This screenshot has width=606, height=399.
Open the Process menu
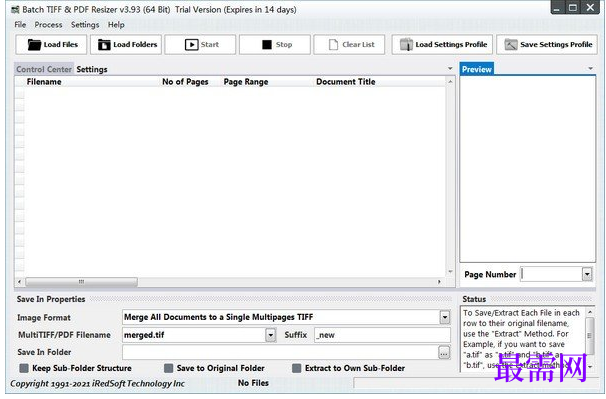pyautogui.click(x=48, y=25)
